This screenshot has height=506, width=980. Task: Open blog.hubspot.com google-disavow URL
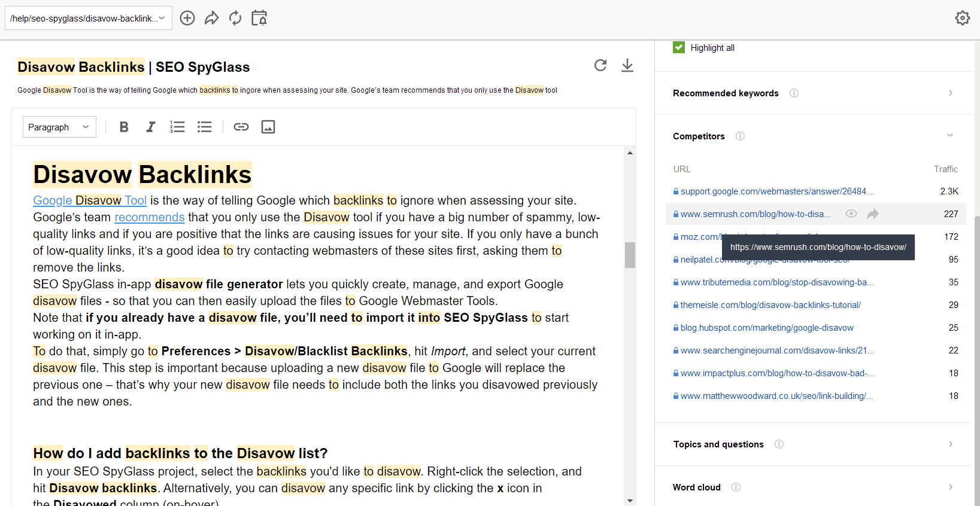[x=767, y=328]
